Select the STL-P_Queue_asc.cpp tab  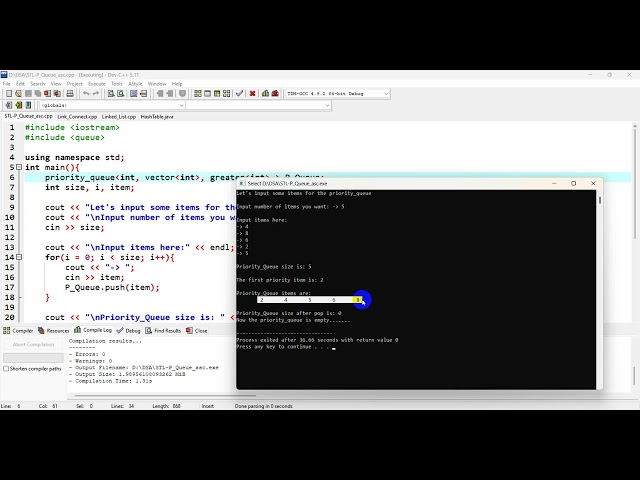(x=28, y=116)
